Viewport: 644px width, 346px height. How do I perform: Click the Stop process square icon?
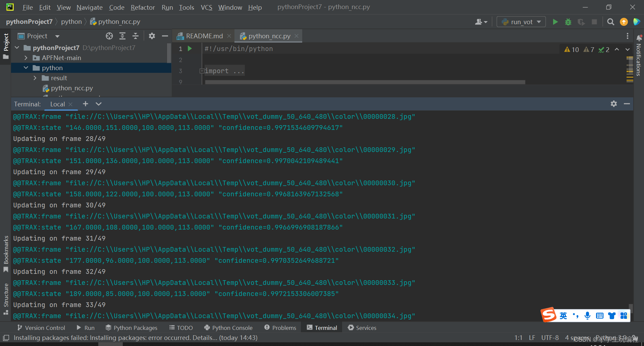594,22
